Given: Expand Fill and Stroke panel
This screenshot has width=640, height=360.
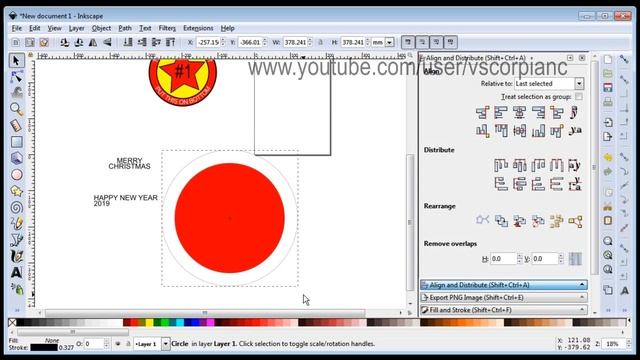Looking at the screenshot, I should 504,310.
